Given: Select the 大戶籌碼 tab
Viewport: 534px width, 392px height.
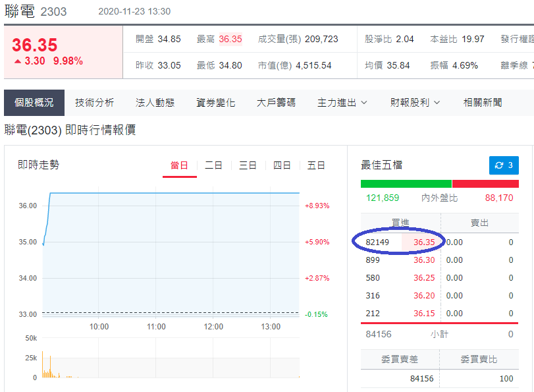Looking at the screenshot, I should pyautogui.click(x=276, y=103).
